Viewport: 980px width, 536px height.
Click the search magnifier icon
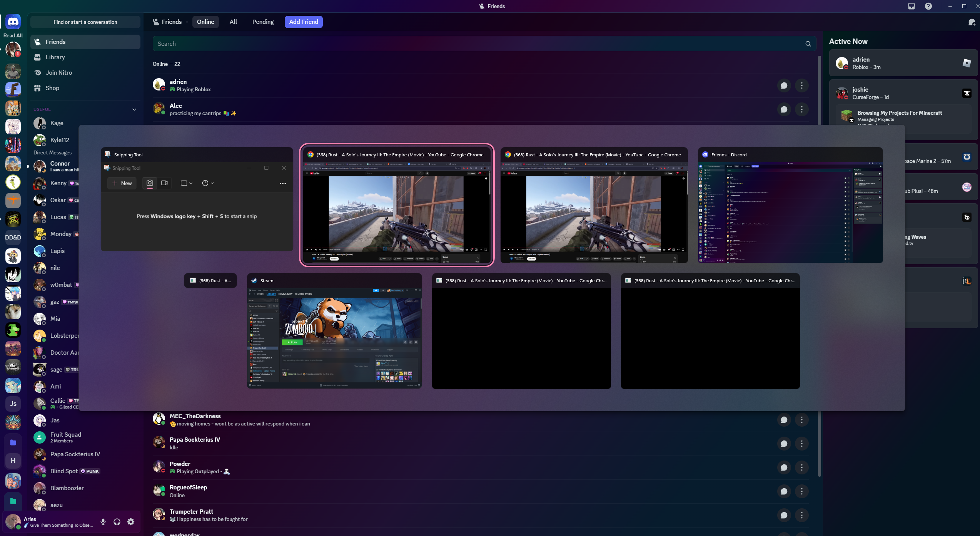[x=808, y=44]
